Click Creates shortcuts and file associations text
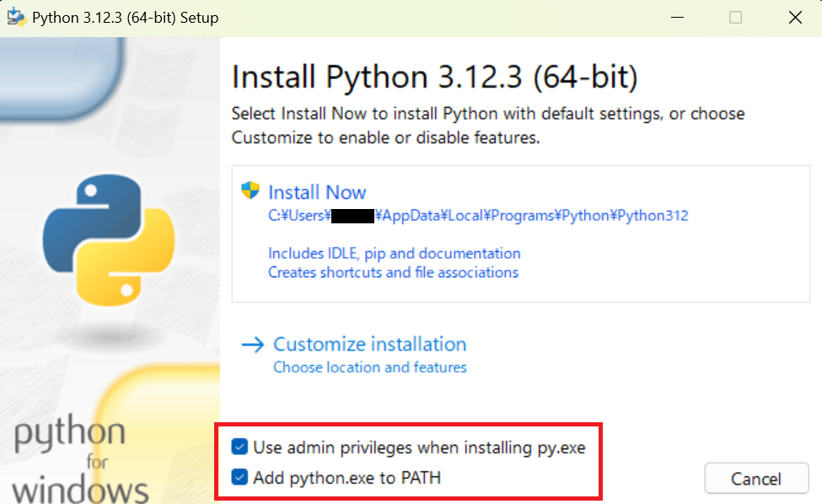Screen dimensions: 822x504 pyautogui.click(x=393, y=272)
